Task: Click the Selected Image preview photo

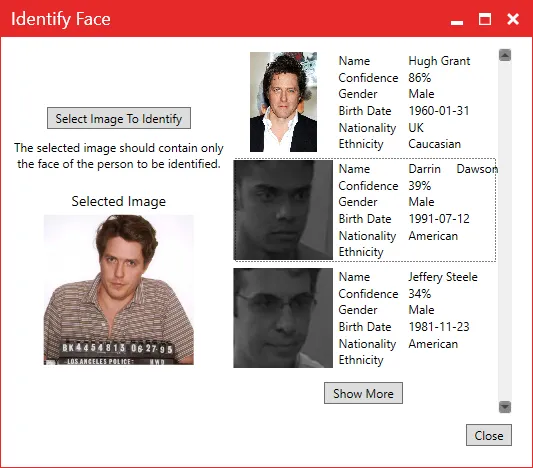Action: click(x=119, y=290)
